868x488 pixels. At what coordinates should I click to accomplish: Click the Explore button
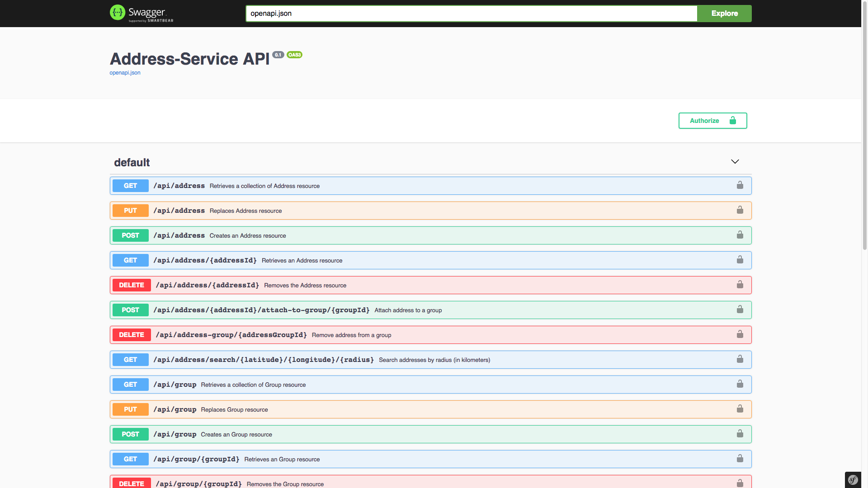point(724,14)
